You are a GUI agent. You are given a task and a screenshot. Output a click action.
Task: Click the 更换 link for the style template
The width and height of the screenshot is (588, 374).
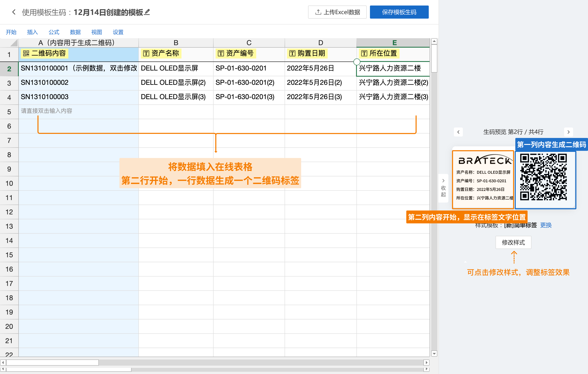point(546,225)
